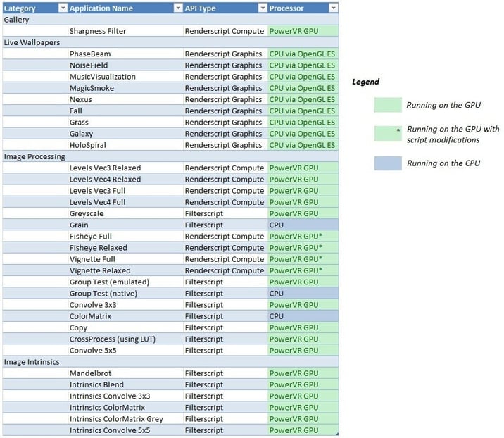Click Filterscript in the Greyscale row

pos(226,213)
